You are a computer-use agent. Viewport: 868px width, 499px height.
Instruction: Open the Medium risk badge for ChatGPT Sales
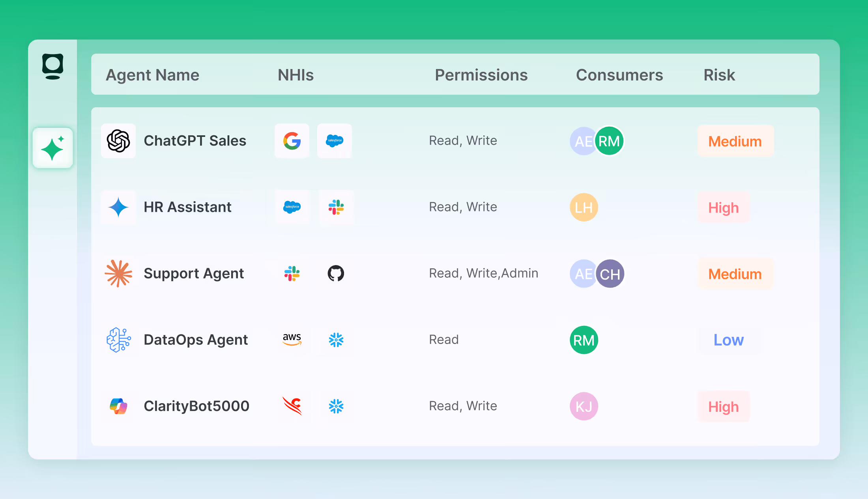click(x=735, y=141)
